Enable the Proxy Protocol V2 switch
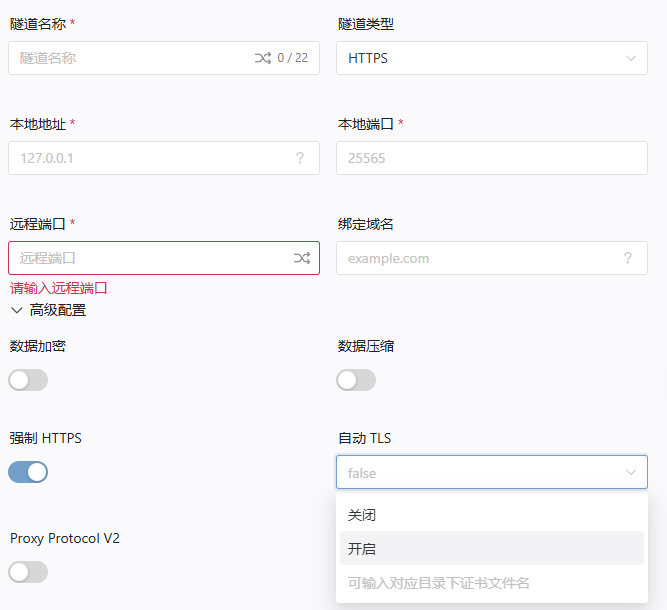This screenshot has width=667, height=610. [x=28, y=572]
